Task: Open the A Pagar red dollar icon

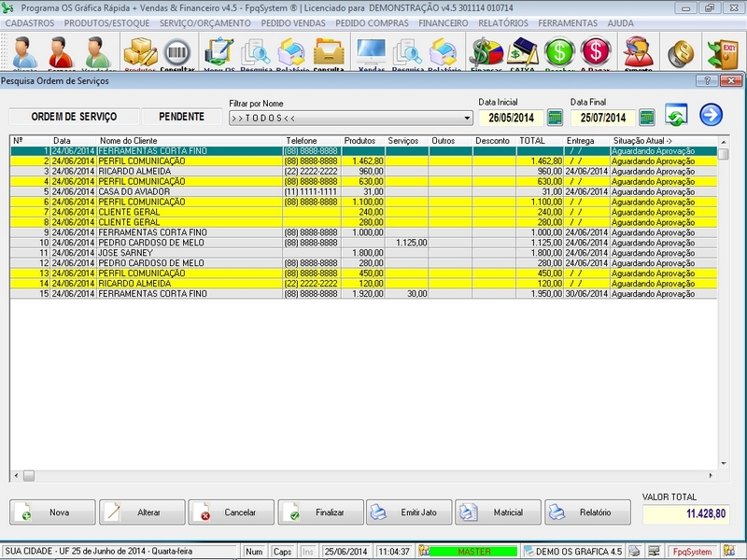Action: click(x=595, y=52)
